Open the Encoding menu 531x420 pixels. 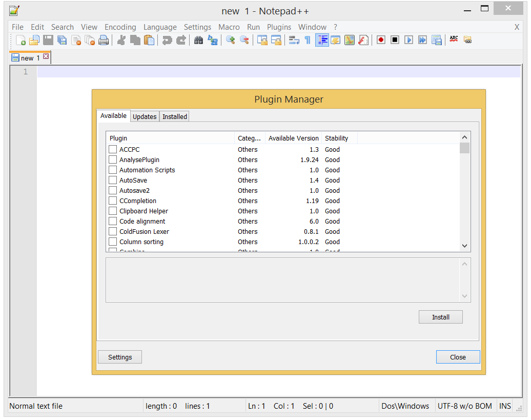pyautogui.click(x=120, y=27)
